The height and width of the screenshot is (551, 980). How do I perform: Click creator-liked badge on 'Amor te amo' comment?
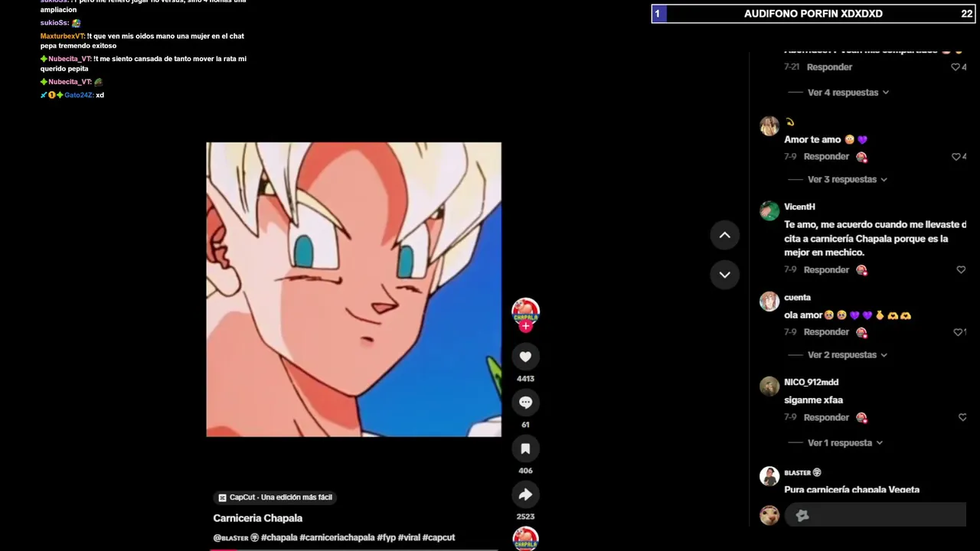coord(861,157)
